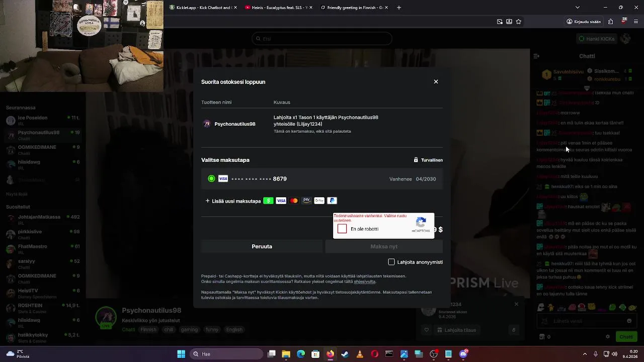
Task: Open the red extension with 31 badge
Action: point(624,22)
